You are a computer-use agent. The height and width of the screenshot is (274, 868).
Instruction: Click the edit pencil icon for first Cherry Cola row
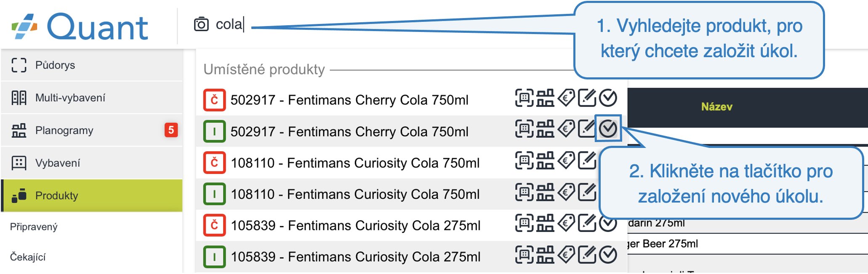pyautogui.click(x=587, y=98)
